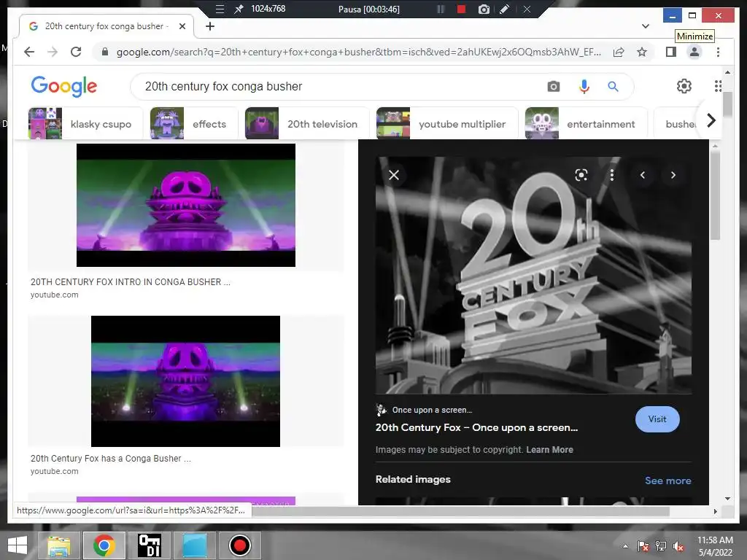This screenshot has width=747, height=560.
Task: Toggle muted volume tray icon
Action: pos(678,546)
